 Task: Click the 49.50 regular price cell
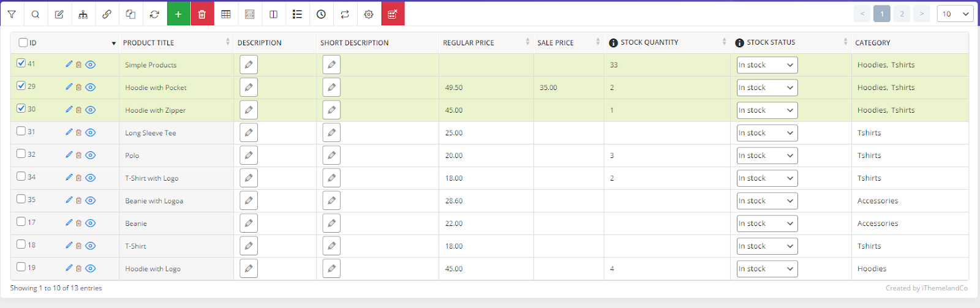tap(454, 88)
